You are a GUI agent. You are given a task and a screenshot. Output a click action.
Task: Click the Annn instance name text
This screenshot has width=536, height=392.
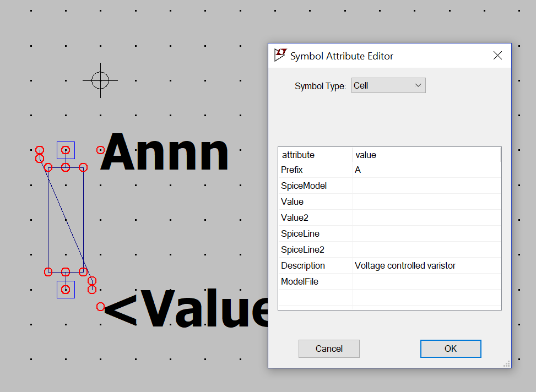(164, 151)
